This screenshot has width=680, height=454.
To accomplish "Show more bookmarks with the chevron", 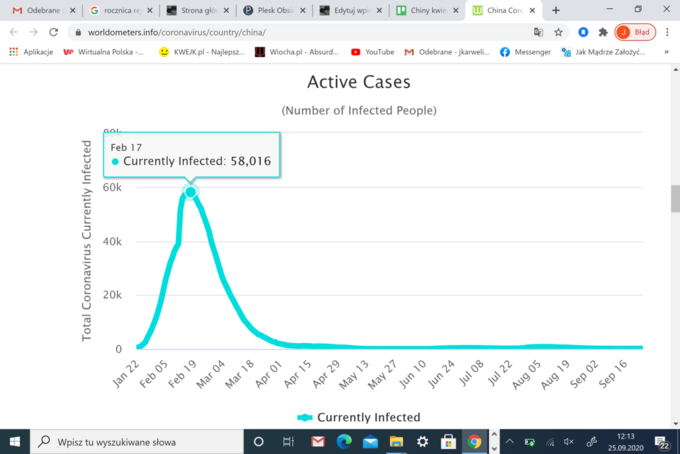I will click(x=667, y=51).
